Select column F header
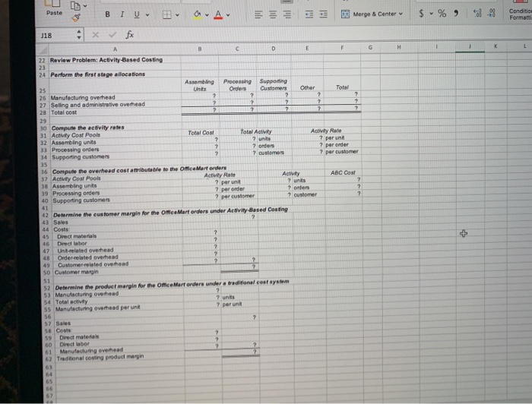The width and height of the screenshot is (532, 404). (342, 48)
